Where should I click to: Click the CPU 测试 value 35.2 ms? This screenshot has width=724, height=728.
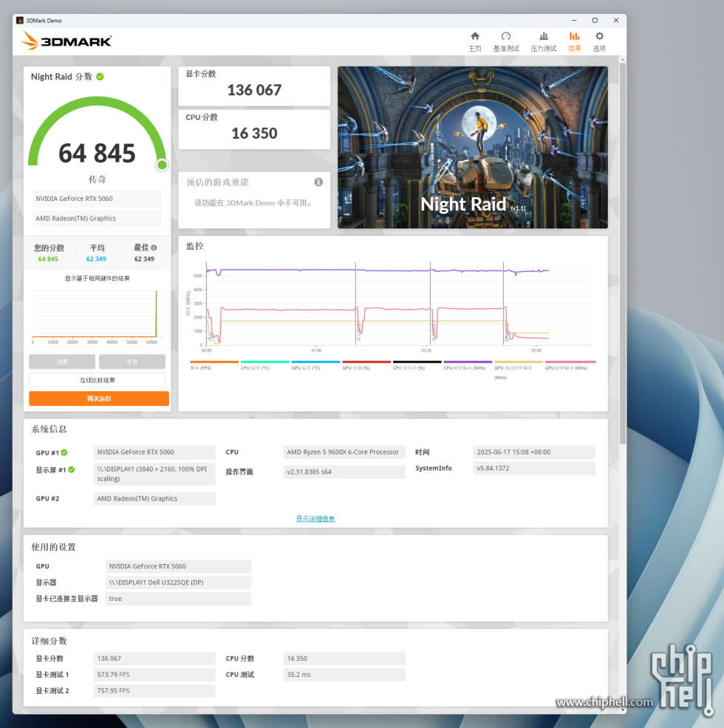click(344, 675)
